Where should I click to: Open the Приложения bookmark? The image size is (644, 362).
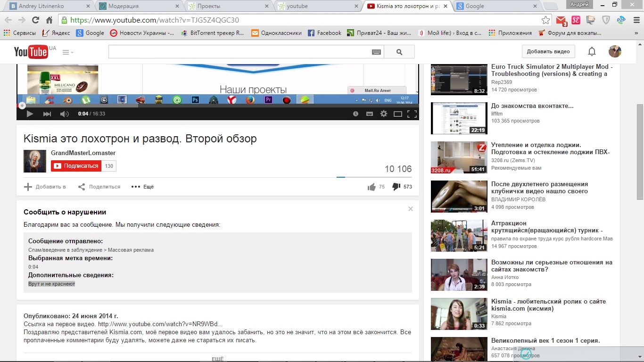click(x=510, y=33)
